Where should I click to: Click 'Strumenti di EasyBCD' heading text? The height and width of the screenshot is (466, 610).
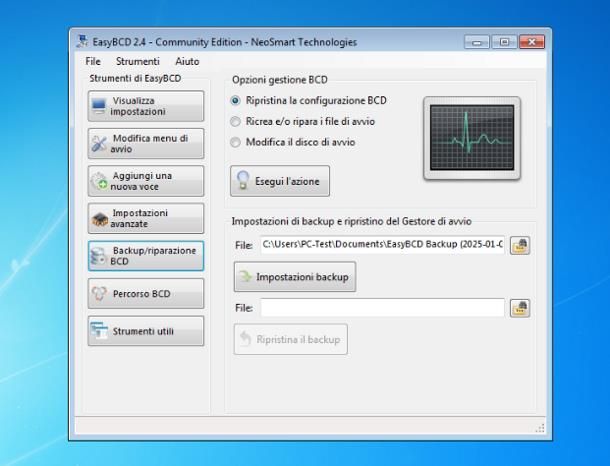tap(135, 78)
